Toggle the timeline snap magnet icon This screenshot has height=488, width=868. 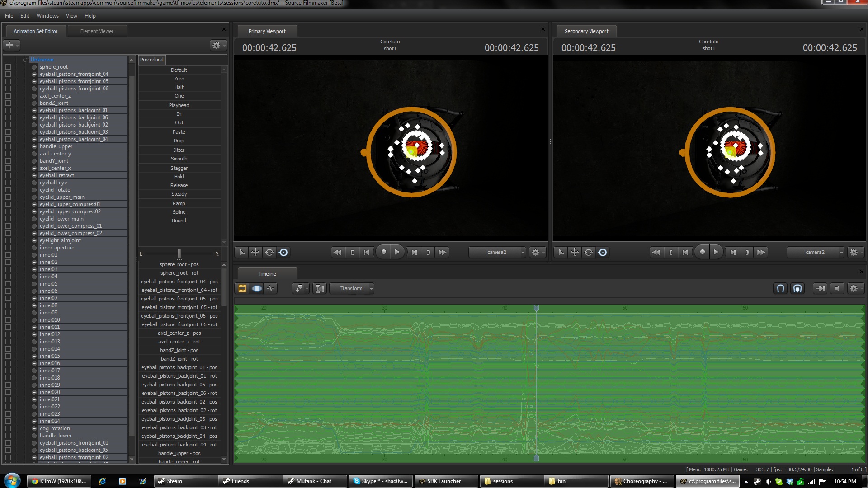(x=781, y=288)
